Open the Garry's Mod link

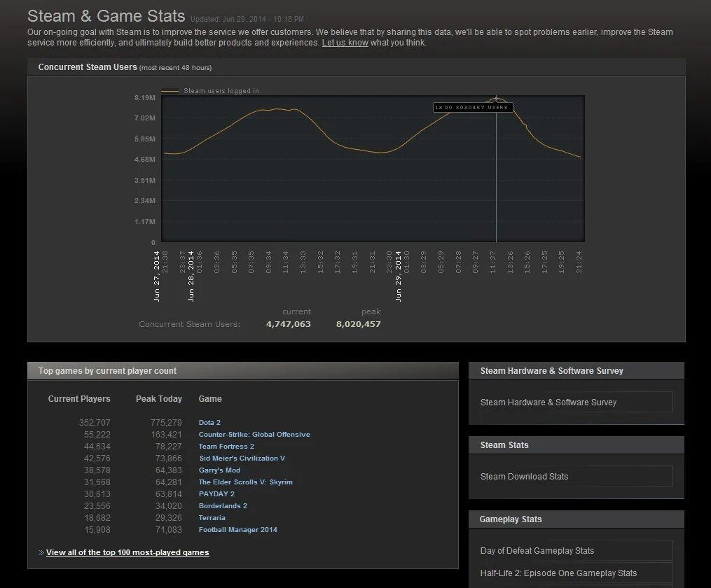pyautogui.click(x=219, y=470)
